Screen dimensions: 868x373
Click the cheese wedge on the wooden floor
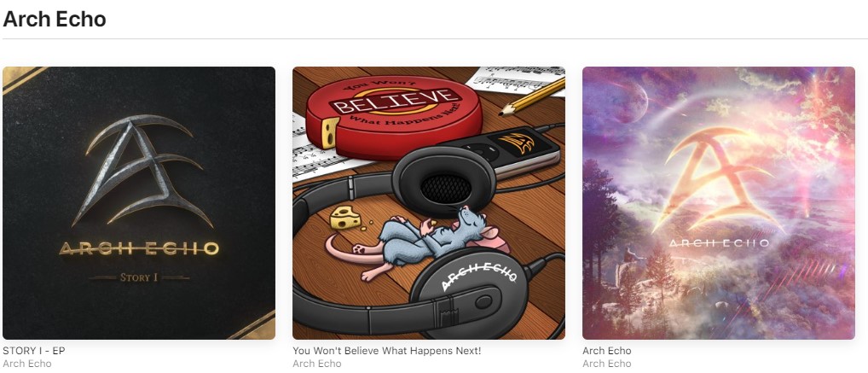pyautogui.click(x=346, y=218)
